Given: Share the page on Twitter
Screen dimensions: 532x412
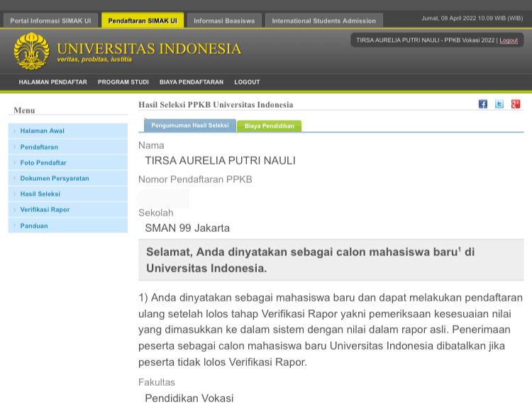Looking at the screenshot, I should click(x=499, y=104).
